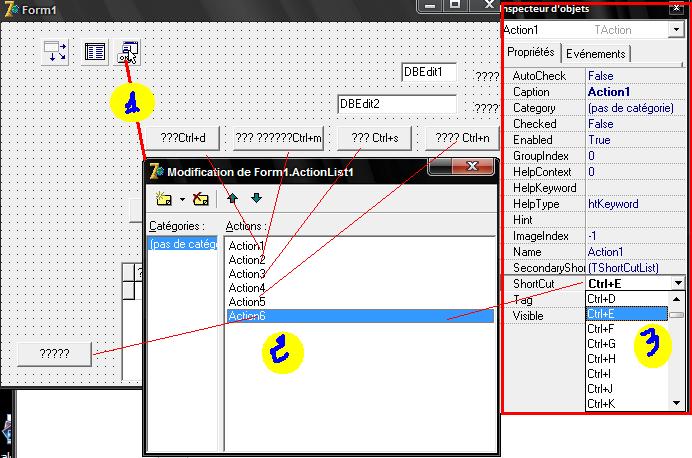Click the New Action toolbar icon
The width and height of the screenshot is (692, 458).
click(164, 199)
